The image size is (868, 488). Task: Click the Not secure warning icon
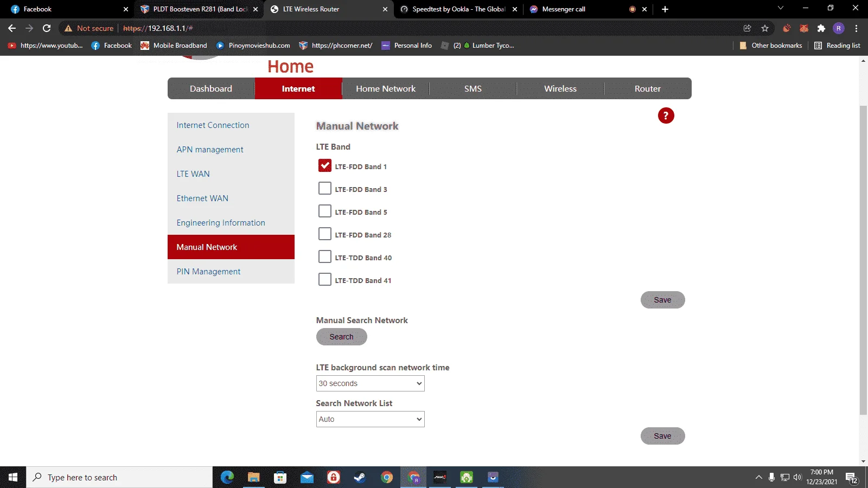click(x=68, y=28)
